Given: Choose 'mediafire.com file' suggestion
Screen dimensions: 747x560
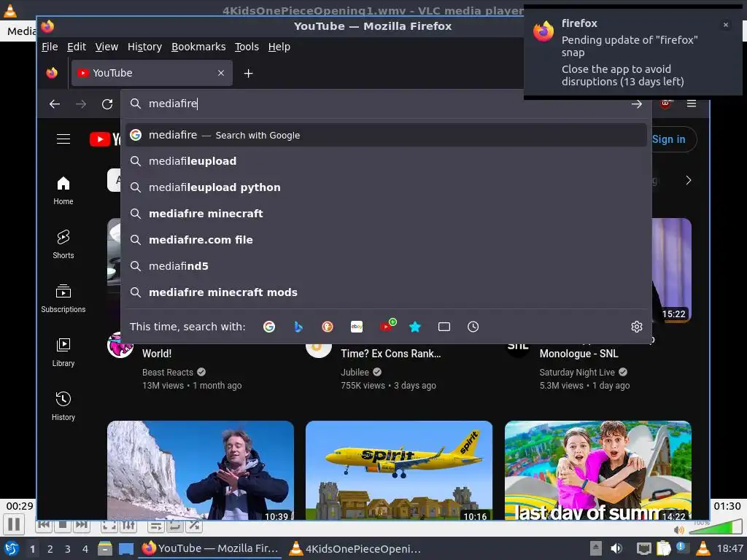Looking at the screenshot, I should coord(386,239).
